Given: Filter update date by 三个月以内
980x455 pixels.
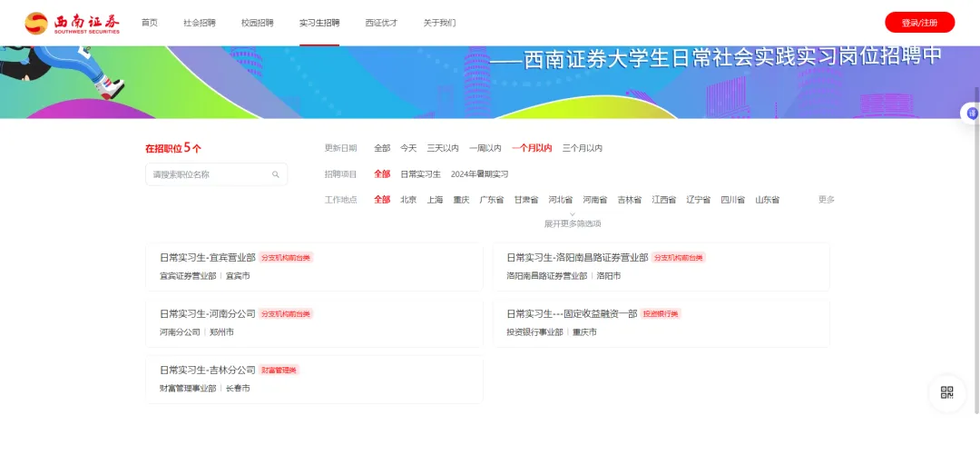Looking at the screenshot, I should tap(583, 148).
